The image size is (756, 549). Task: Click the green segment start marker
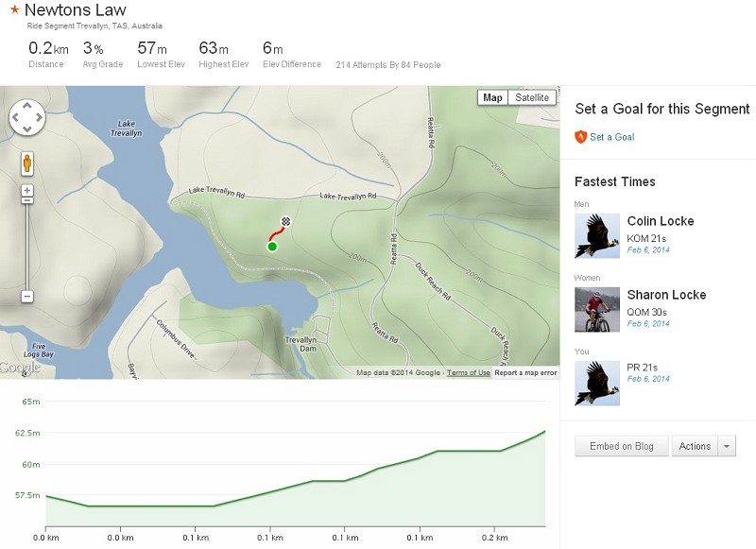click(272, 246)
